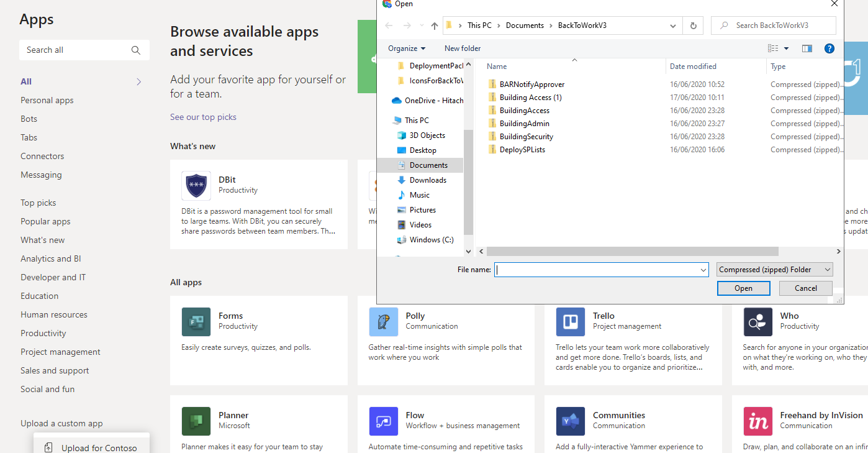This screenshot has width=868, height=453.
Task: Click Freehand by InVision icon
Action: pos(758,421)
